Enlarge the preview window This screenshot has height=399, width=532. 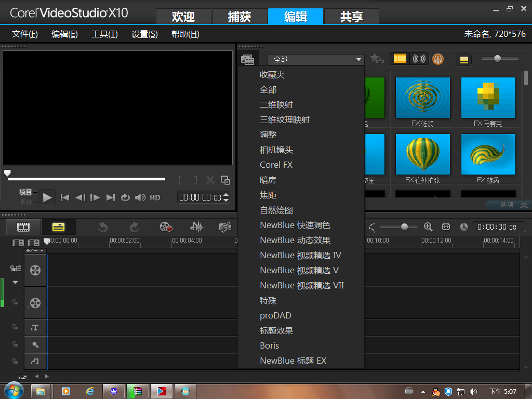[x=225, y=180]
